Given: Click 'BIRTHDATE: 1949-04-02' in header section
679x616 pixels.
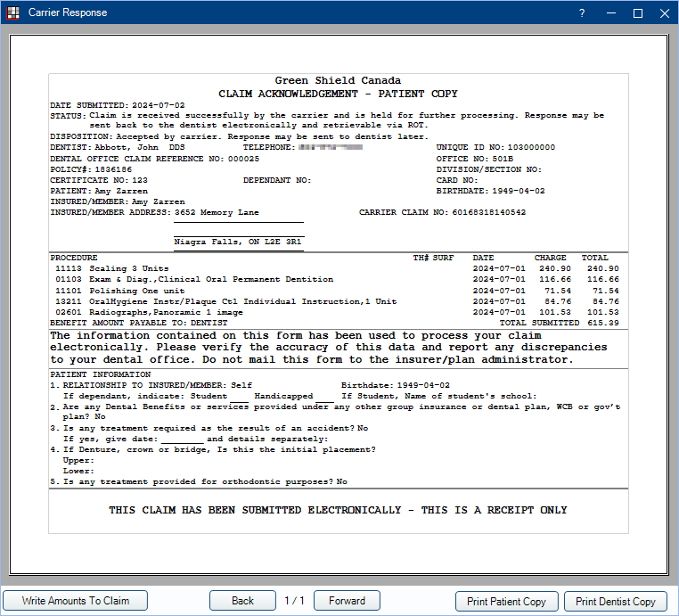Looking at the screenshot, I should [491, 191].
